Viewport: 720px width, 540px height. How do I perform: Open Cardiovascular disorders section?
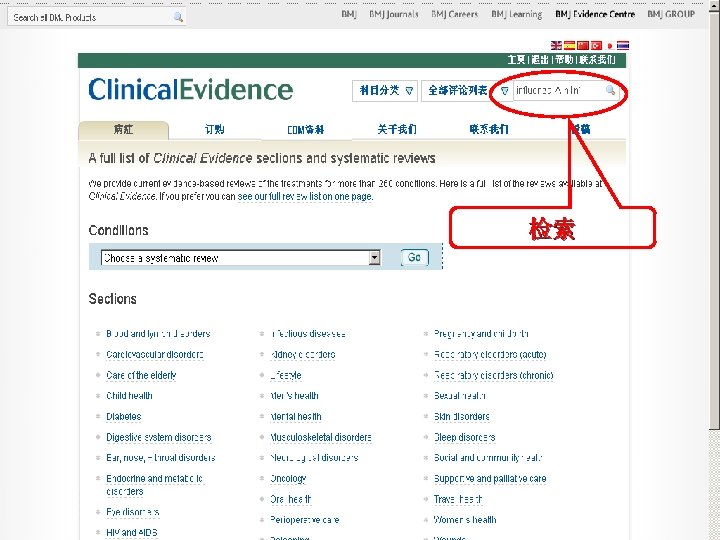pyautogui.click(x=155, y=354)
